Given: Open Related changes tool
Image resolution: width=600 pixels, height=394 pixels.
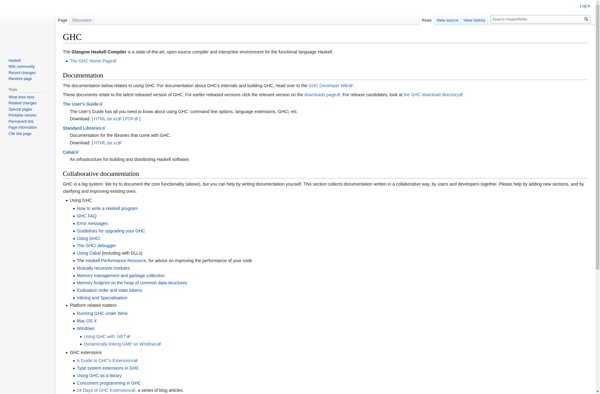Looking at the screenshot, I should click(23, 103).
